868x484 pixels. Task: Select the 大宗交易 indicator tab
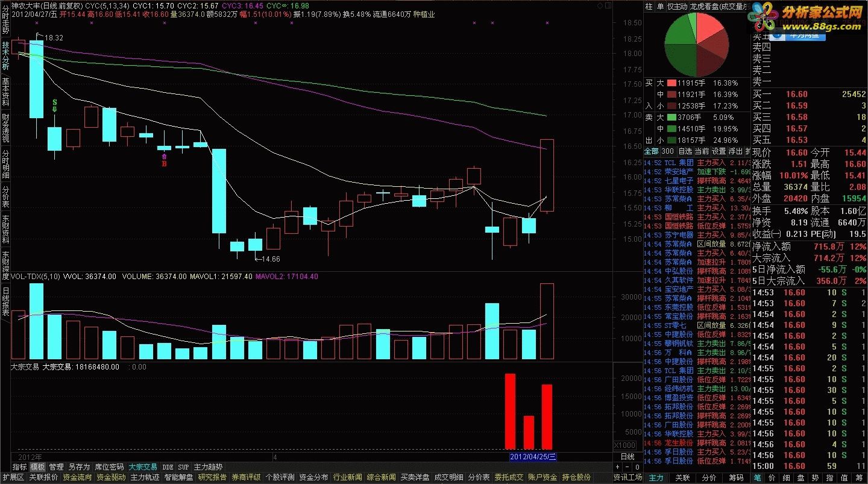(143, 467)
